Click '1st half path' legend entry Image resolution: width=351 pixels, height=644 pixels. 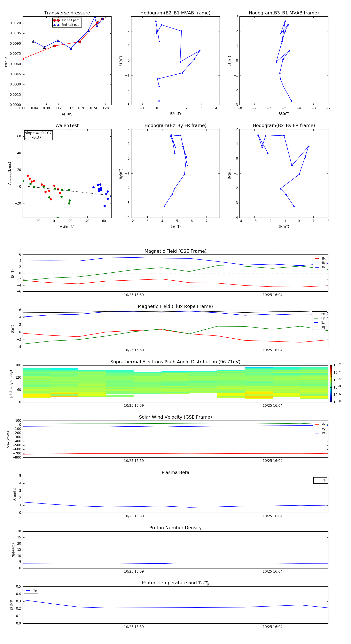coord(66,20)
